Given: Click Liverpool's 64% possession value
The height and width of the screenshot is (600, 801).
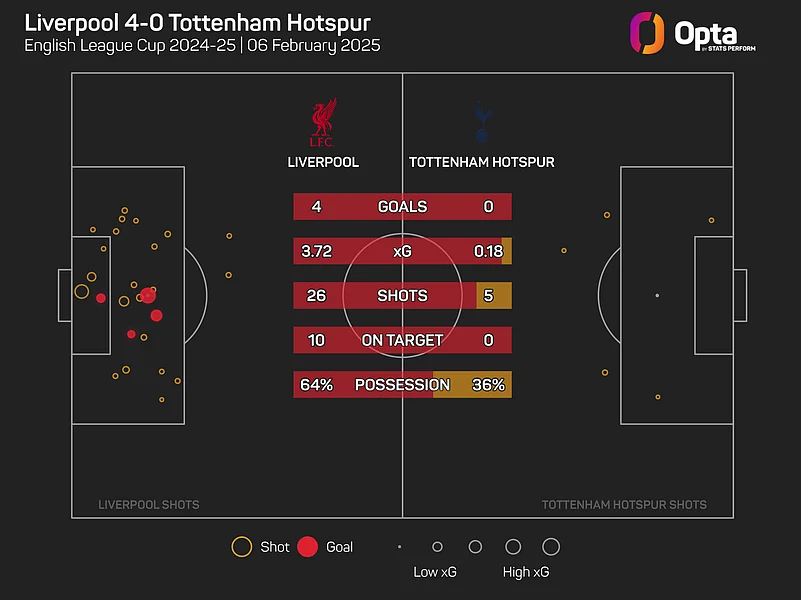Looking at the screenshot, I should [x=316, y=385].
